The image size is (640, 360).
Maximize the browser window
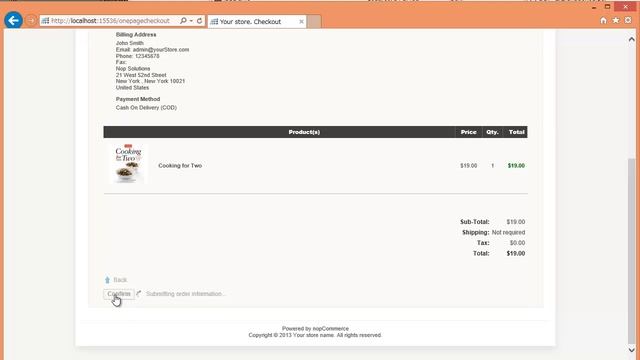(607, 7)
